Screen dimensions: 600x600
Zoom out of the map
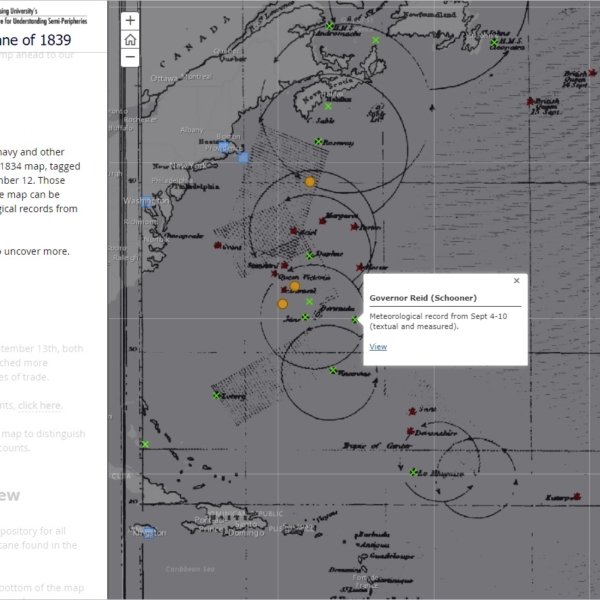tap(130, 58)
